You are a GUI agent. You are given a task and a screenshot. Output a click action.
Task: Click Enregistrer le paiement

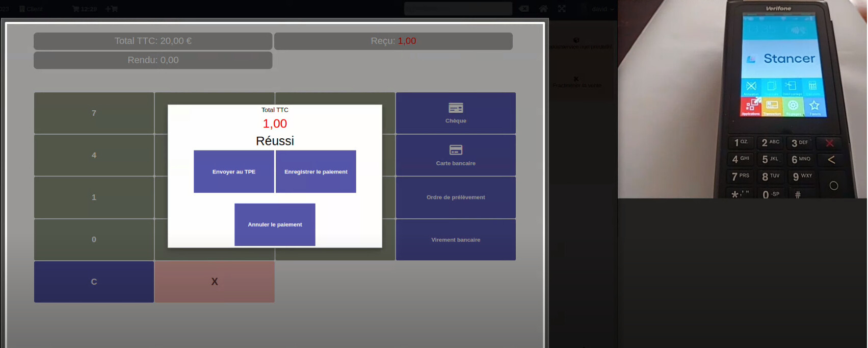316,171
